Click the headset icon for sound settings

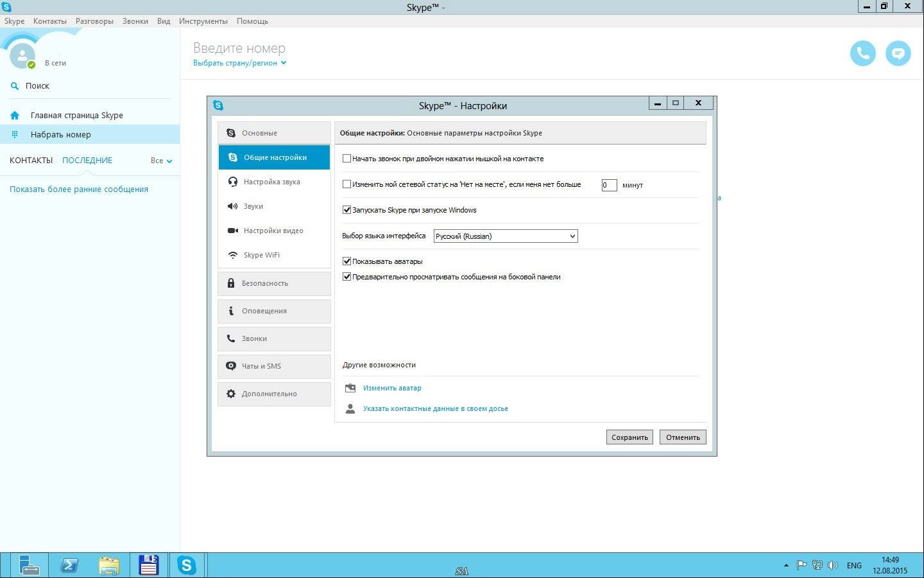(x=233, y=182)
